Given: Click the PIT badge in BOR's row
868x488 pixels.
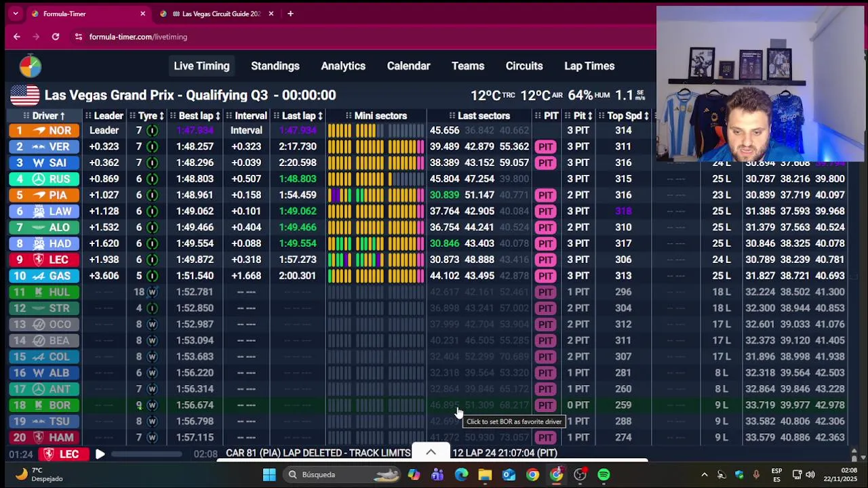Looking at the screenshot, I should [x=545, y=405].
